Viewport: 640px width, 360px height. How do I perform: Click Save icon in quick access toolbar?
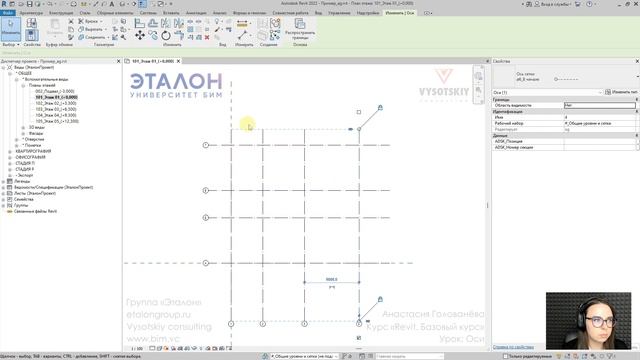pyautogui.click(x=29, y=4)
